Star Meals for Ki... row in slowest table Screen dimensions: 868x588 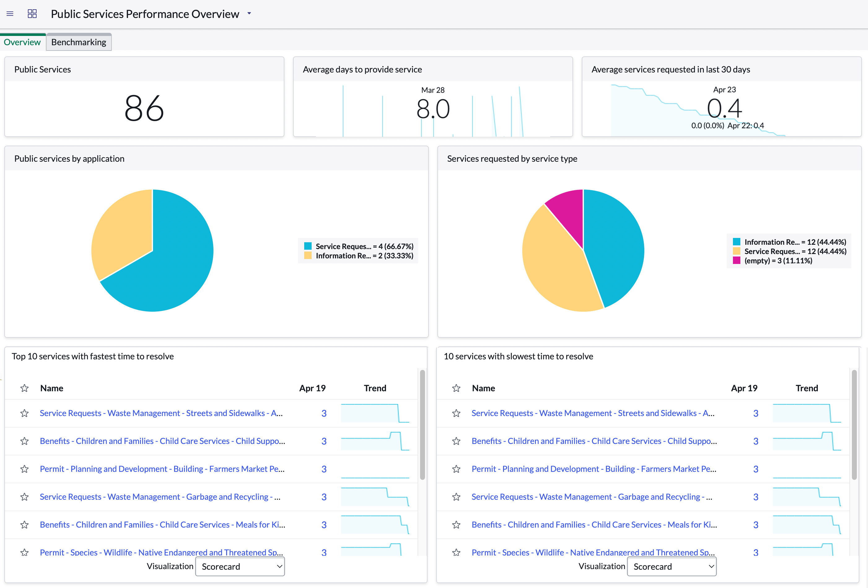(456, 525)
